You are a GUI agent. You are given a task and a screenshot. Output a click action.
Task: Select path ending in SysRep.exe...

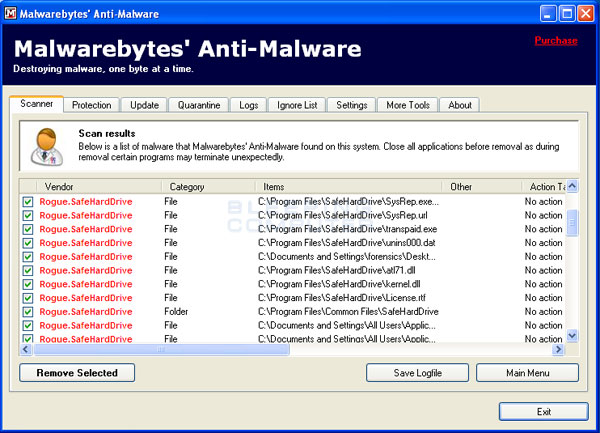pos(348,202)
